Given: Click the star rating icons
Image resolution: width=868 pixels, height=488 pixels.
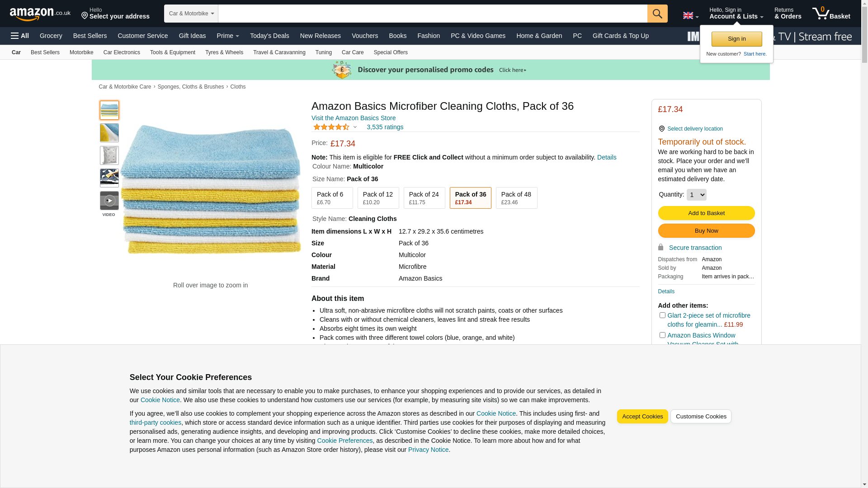Looking at the screenshot, I should pyautogui.click(x=331, y=127).
